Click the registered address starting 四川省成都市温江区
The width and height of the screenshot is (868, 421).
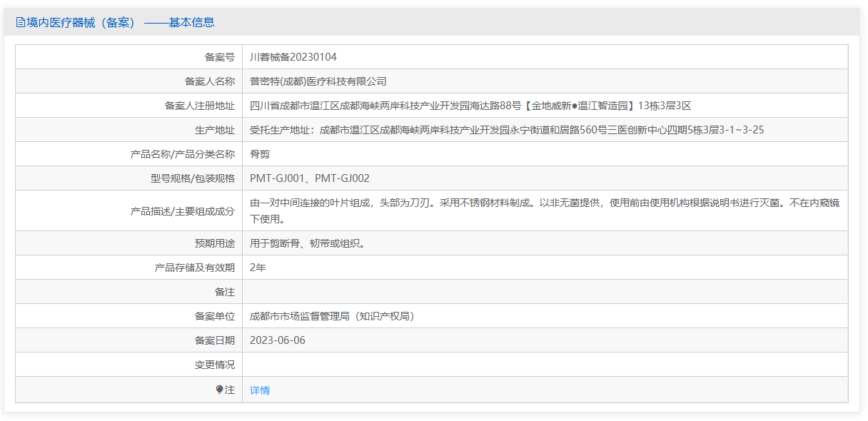tap(470, 106)
